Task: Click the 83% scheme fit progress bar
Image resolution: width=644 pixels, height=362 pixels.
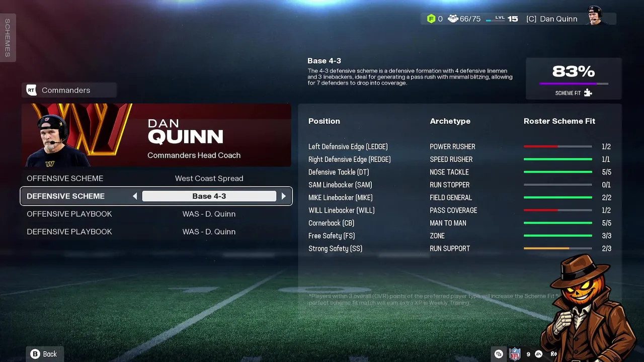Action: pyautogui.click(x=574, y=83)
